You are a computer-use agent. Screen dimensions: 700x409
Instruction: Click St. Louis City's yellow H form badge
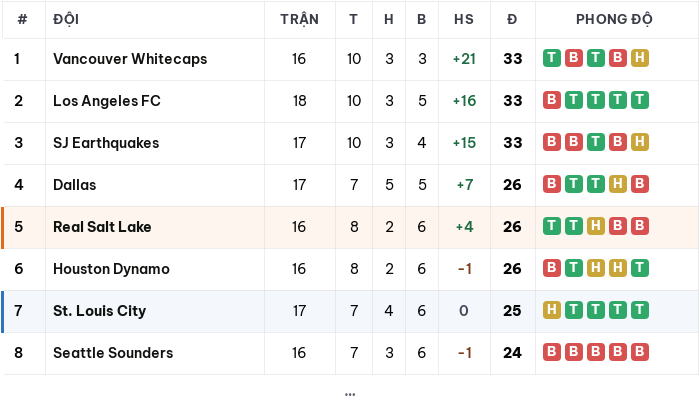[552, 310]
